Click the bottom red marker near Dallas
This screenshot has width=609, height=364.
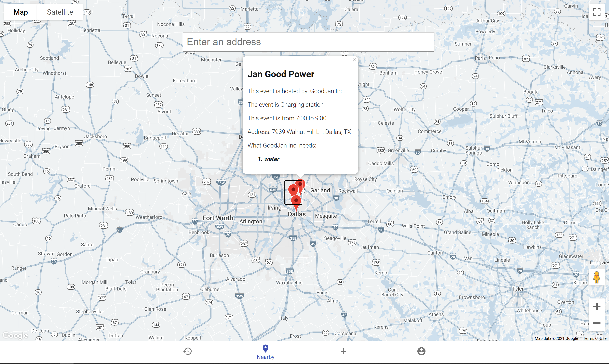coord(296,201)
